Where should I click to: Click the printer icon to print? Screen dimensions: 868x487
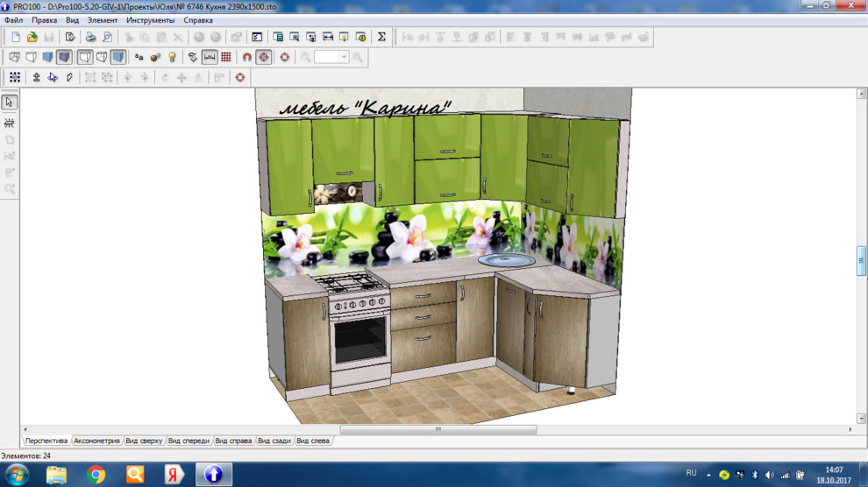[90, 37]
